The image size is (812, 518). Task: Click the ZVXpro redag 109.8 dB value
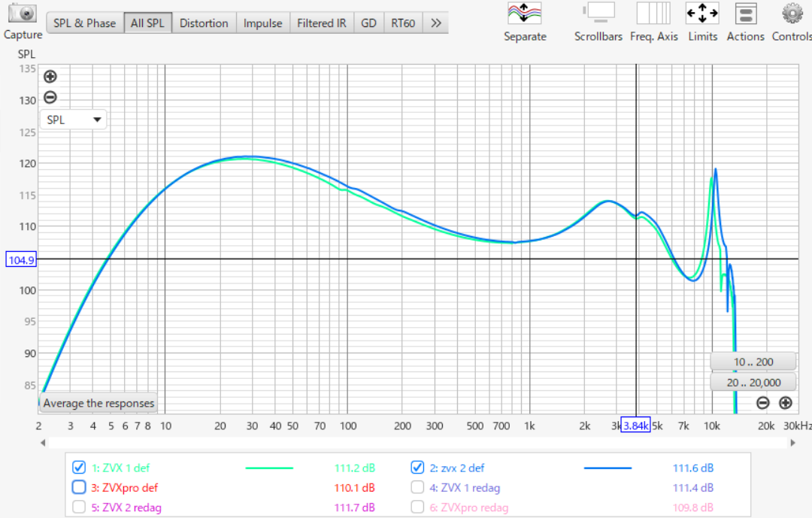click(x=693, y=507)
